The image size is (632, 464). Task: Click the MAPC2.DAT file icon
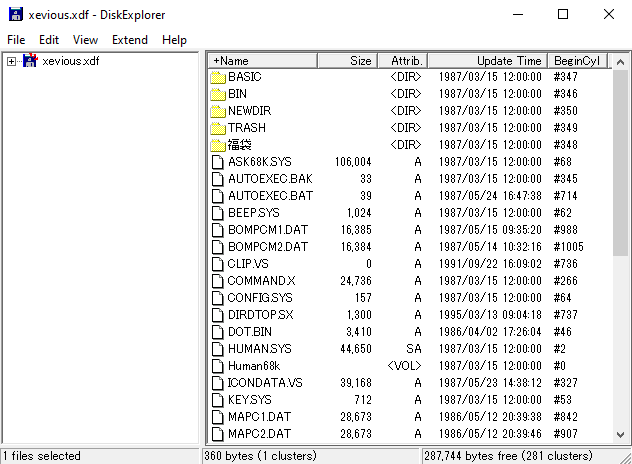[218, 434]
